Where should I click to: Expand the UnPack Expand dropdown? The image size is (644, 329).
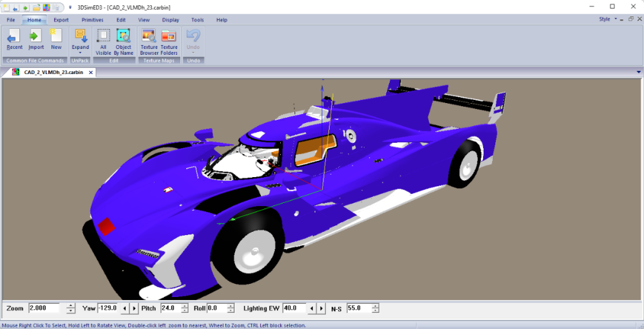80,52
